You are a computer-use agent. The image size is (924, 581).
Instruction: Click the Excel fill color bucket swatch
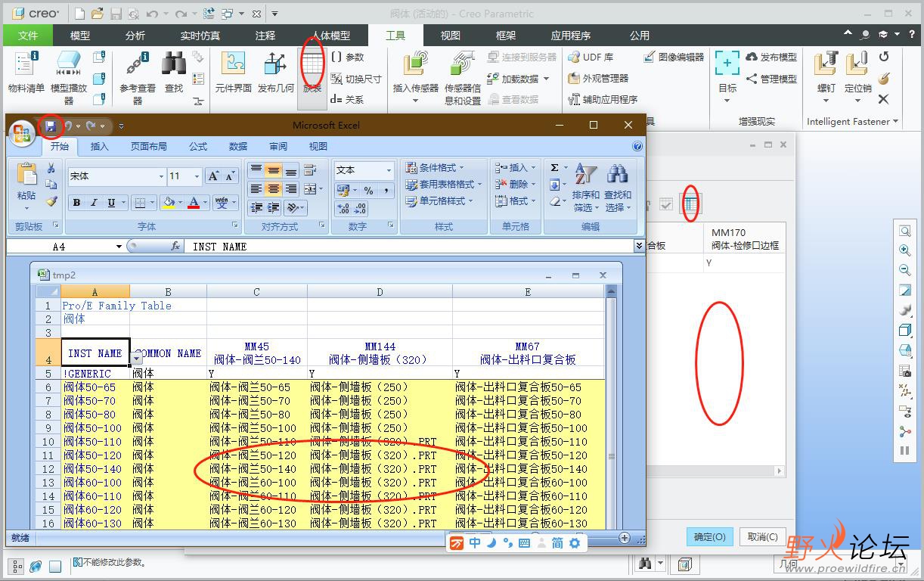pos(169,203)
